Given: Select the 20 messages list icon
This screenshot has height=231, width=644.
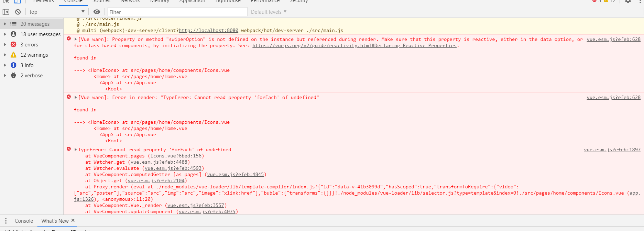Looking at the screenshot, I should [13, 24].
